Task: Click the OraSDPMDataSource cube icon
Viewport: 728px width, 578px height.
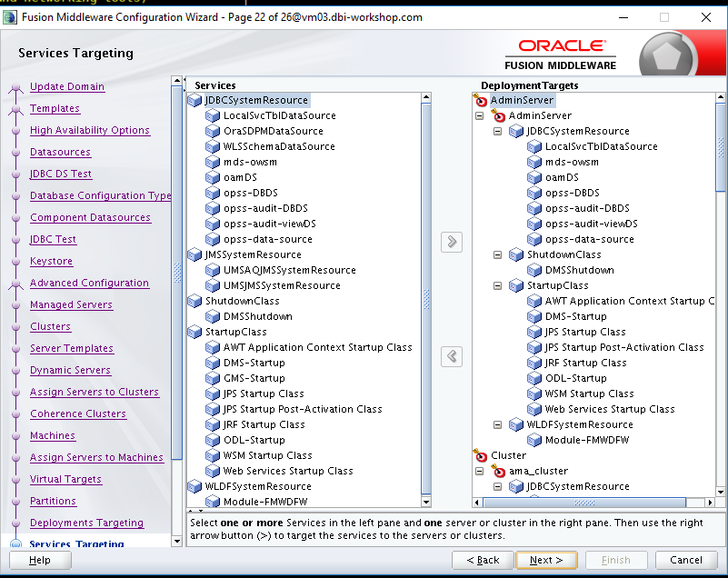Action: (x=213, y=131)
